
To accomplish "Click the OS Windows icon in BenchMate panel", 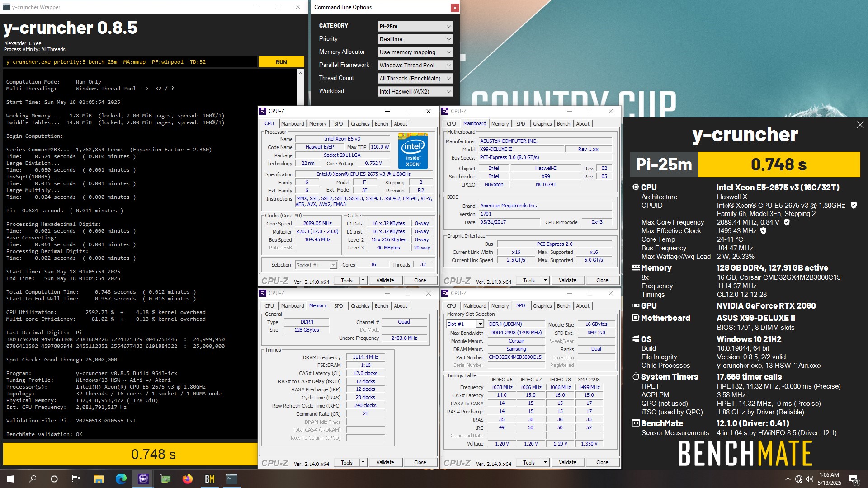I will click(x=636, y=339).
